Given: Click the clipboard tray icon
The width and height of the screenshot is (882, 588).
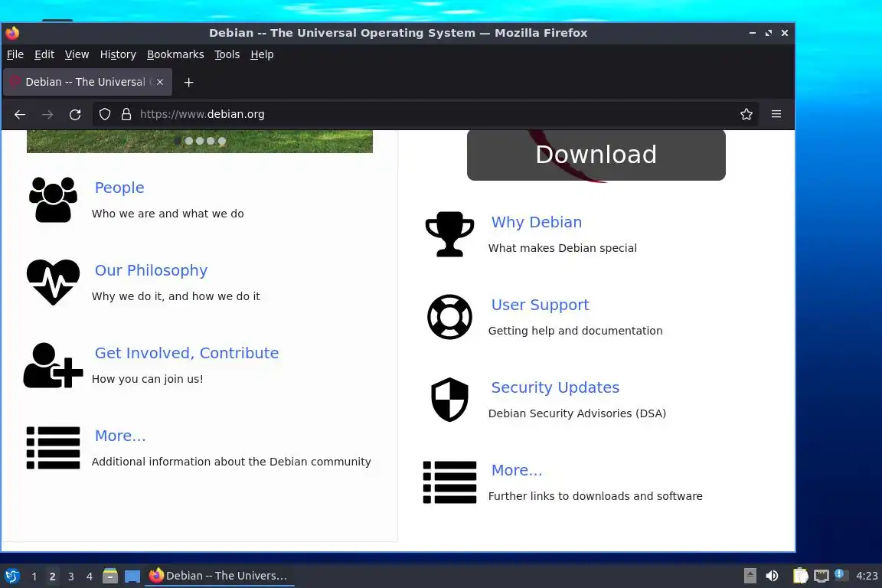Looking at the screenshot, I should point(800,576).
